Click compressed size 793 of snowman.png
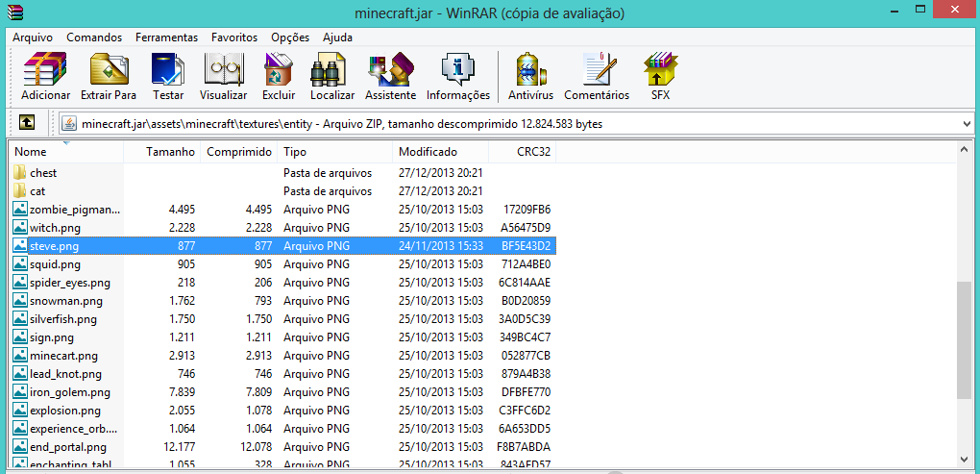Viewport: 980px width, 474px height. pyautogui.click(x=263, y=301)
